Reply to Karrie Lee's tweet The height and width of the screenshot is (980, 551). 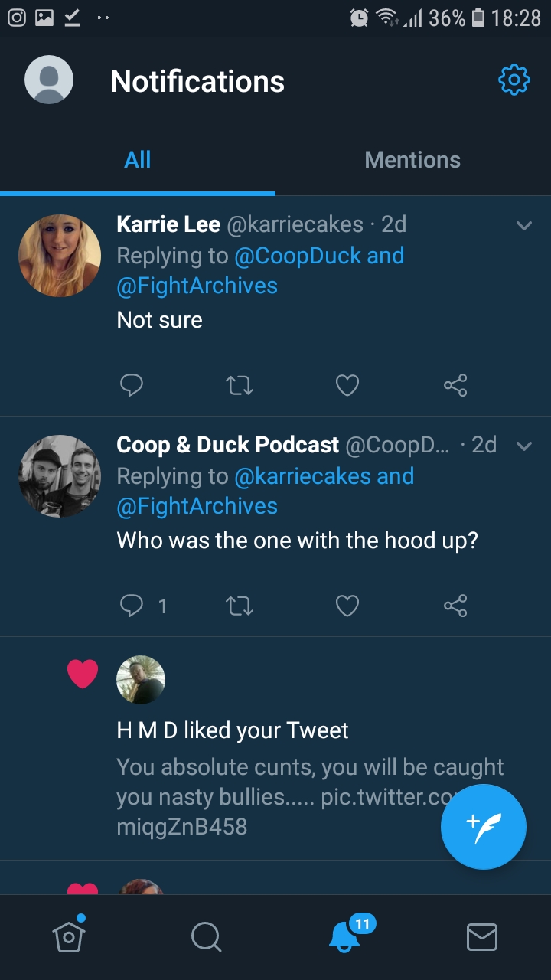point(132,385)
